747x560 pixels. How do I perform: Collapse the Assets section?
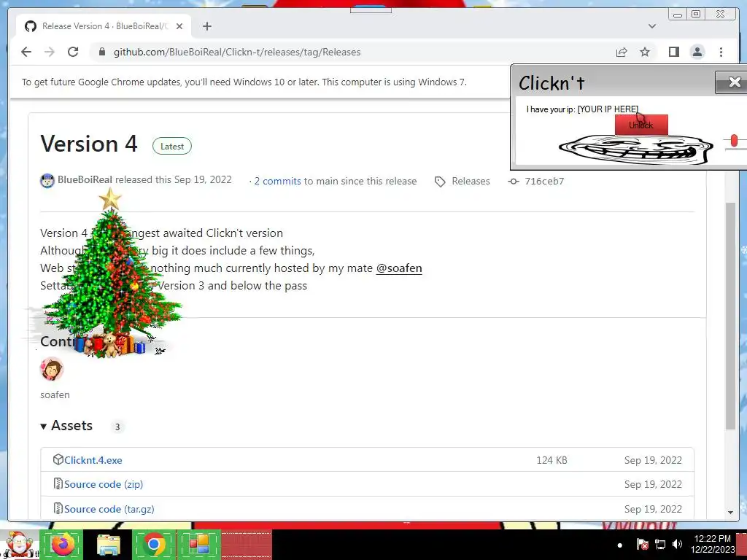(x=66, y=426)
